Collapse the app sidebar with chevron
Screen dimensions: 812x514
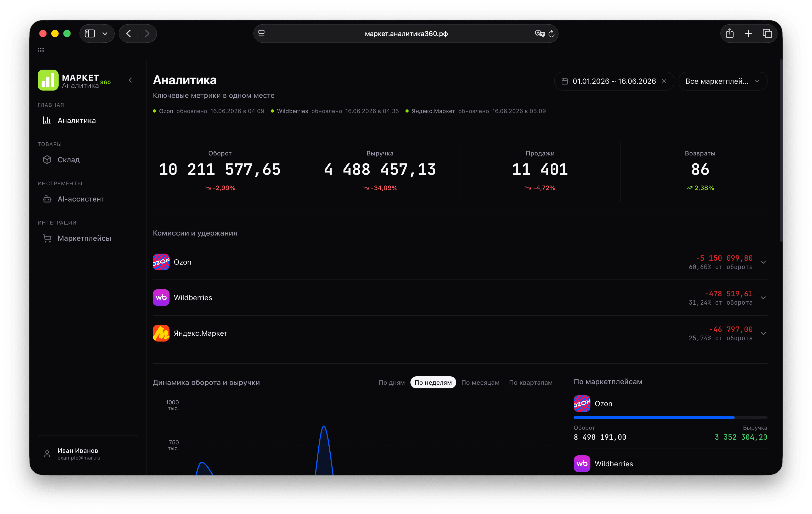(131, 80)
